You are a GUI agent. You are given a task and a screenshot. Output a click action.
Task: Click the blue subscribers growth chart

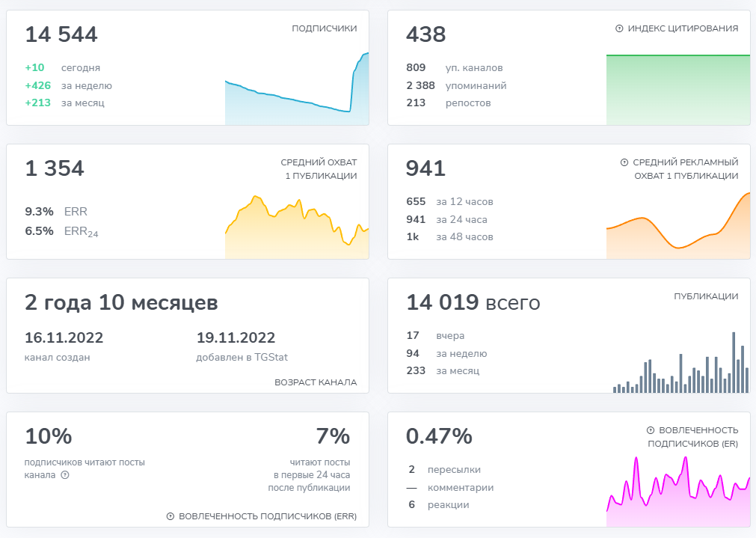click(297, 94)
